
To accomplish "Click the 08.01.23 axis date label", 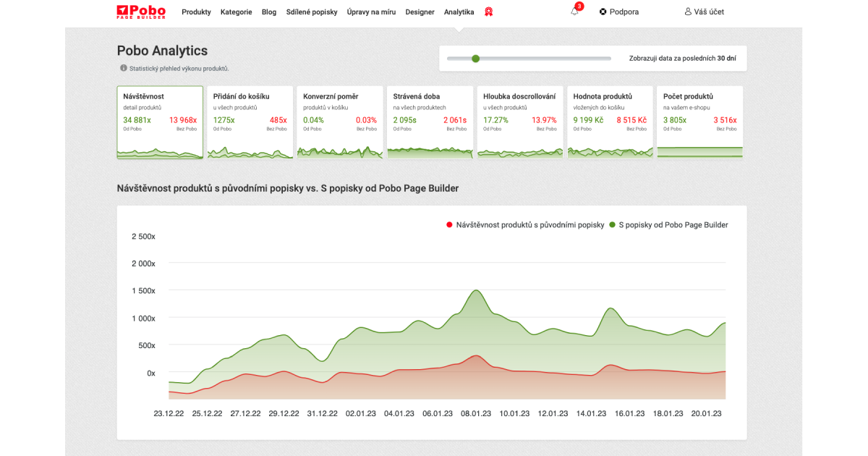I will pos(475,413).
